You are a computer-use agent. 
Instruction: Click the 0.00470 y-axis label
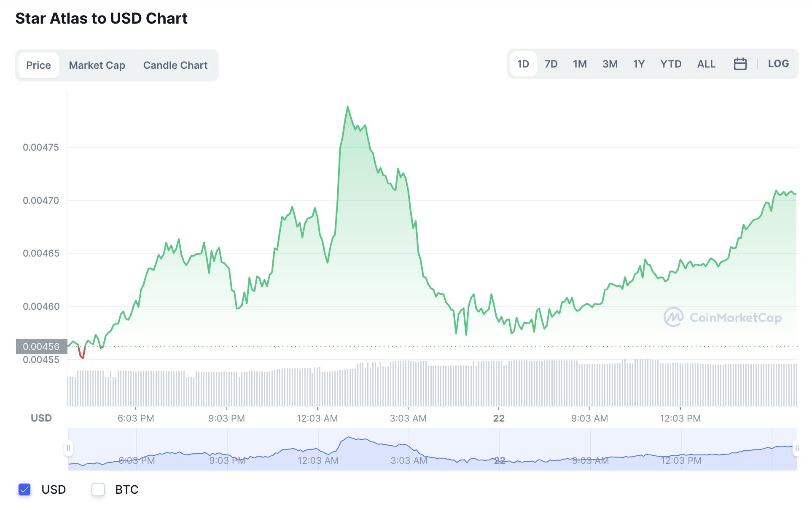[41, 200]
